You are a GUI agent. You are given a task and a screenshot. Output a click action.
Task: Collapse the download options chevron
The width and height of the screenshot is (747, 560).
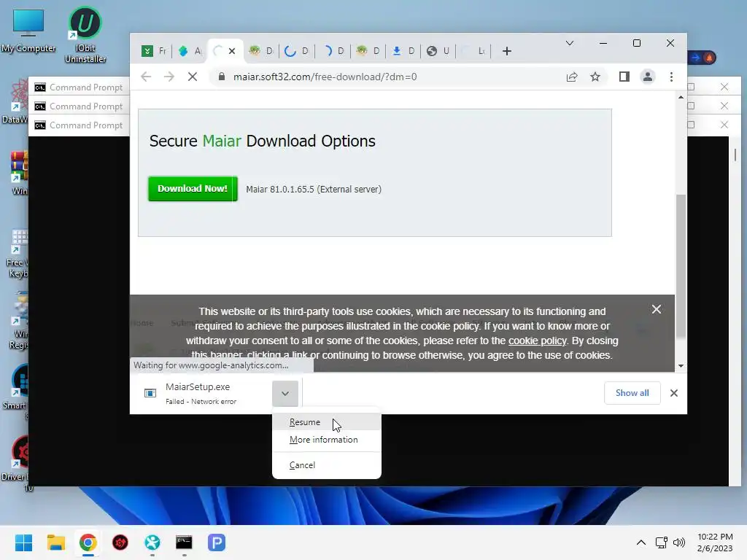point(285,393)
